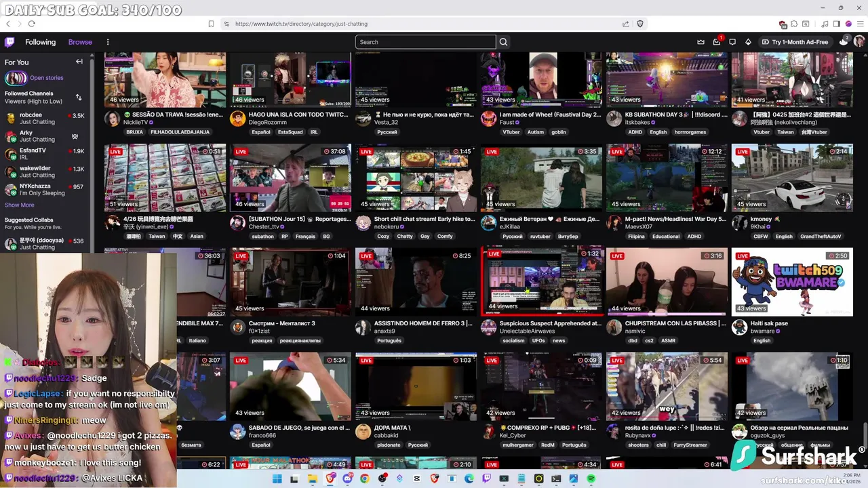
Task: Open wakewilder channel in sidebar
Action: [x=45, y=171]
